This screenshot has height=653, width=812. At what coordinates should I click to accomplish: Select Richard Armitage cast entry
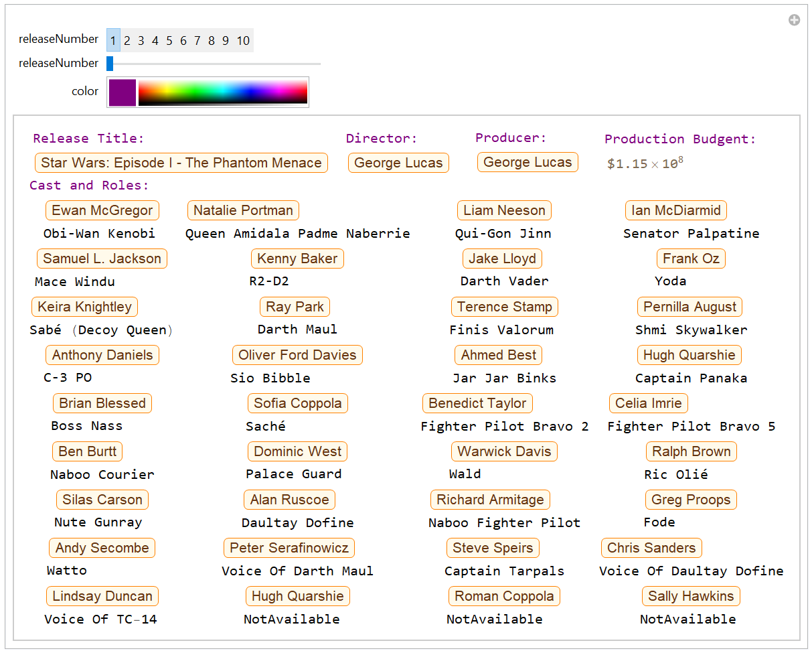click(x=490, y=500)
